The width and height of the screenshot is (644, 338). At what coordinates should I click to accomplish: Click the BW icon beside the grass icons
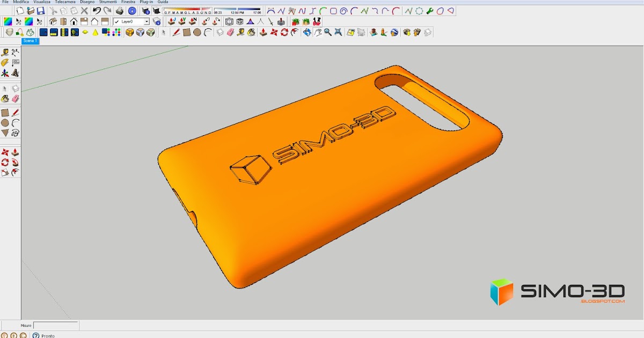point(317,21)
